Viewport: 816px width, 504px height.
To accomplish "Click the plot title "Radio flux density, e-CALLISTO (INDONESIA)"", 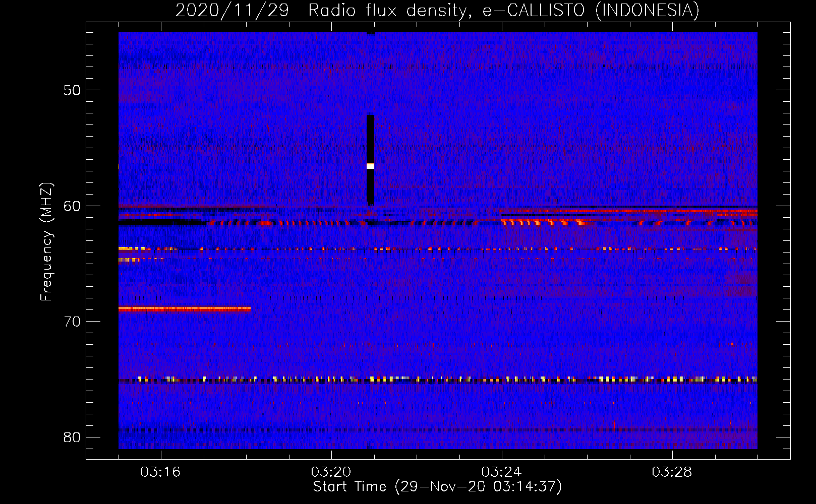I will coord(503,10).
